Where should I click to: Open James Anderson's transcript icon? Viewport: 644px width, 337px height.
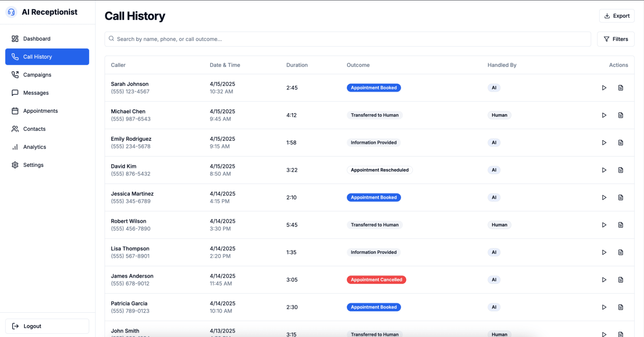(620, 280)
